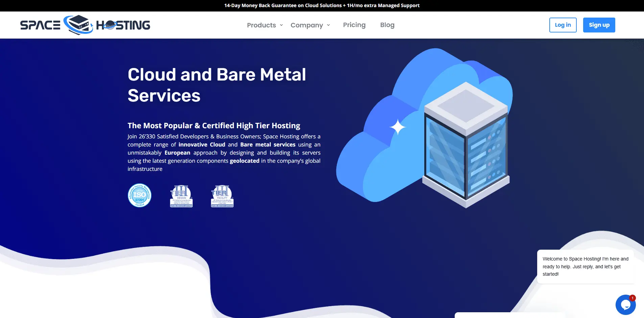Click the red chat notification badge
The width and height of the screenshot is (644, 318).
[632, 298]
